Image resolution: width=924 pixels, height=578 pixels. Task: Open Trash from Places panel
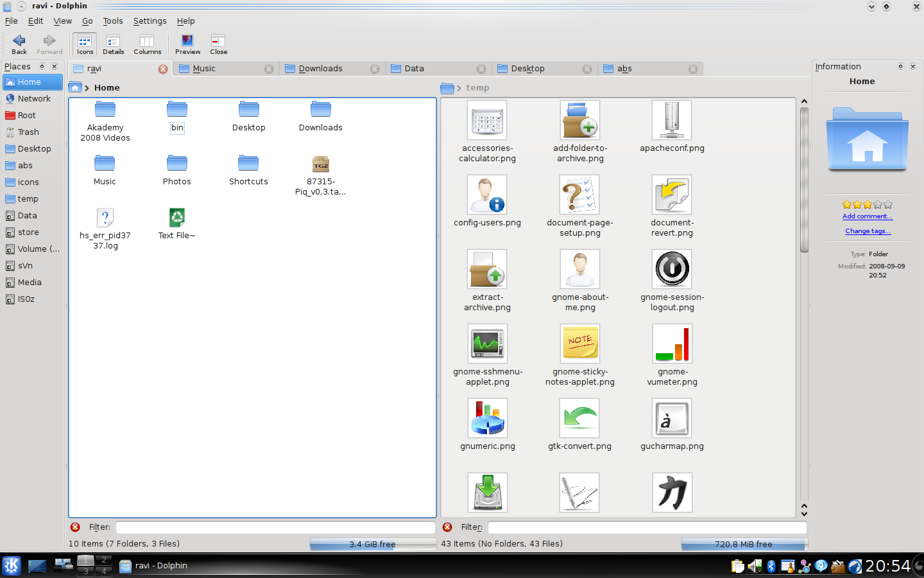point(33,132)
